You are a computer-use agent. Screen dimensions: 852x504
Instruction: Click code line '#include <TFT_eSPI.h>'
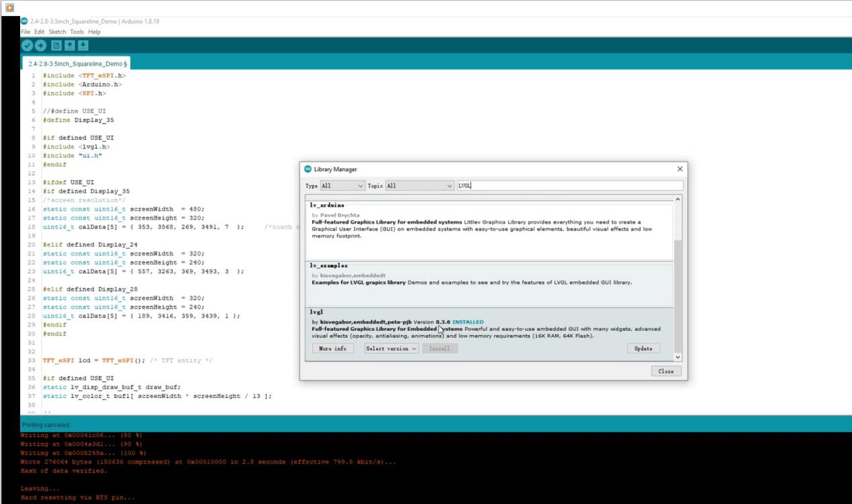tap(84, 76)
